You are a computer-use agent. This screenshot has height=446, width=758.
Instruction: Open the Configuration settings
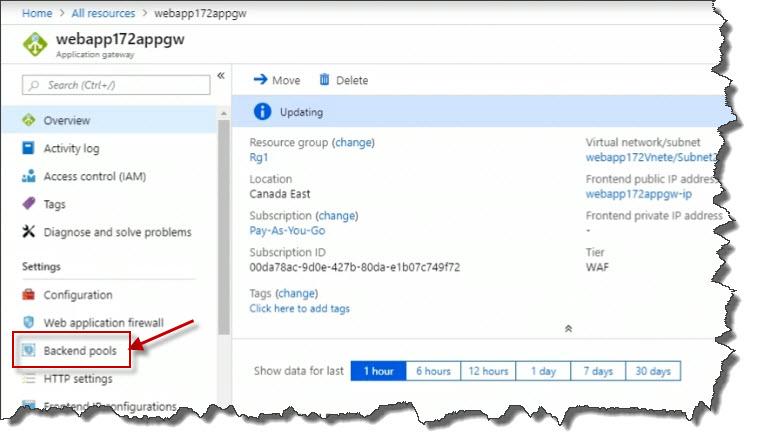[x=78, y=295]
